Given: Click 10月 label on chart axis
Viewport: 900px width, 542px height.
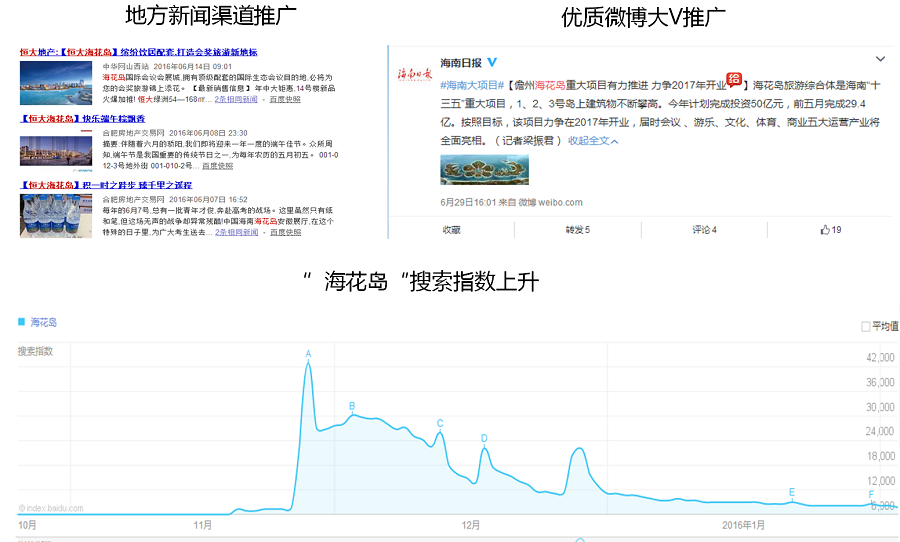Looking at the screenshot, I should pos(28,525).
